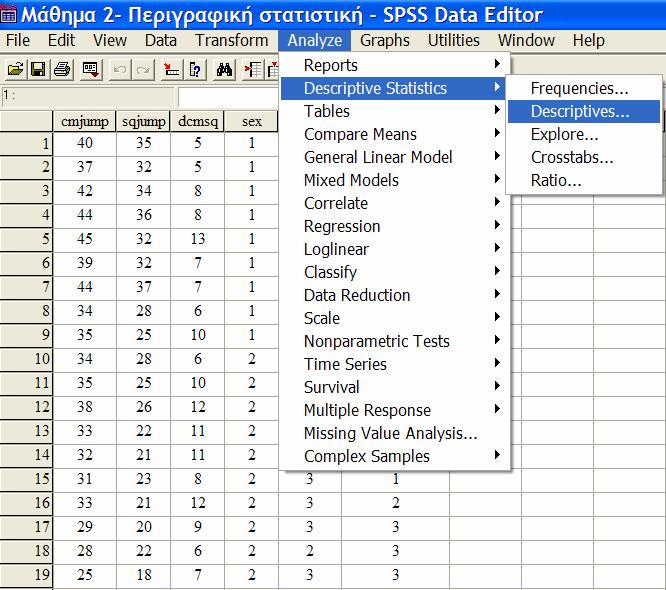Select Frequencies... from the submenu

(584, 88)
